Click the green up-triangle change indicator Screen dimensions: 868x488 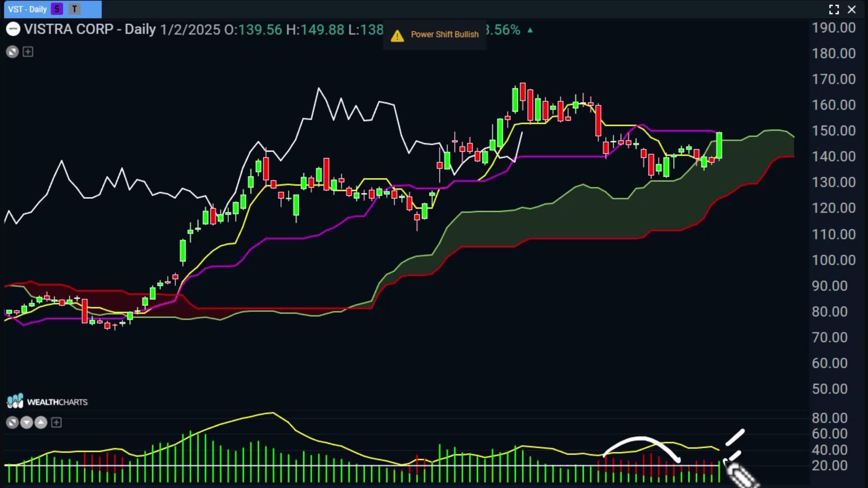530,30
